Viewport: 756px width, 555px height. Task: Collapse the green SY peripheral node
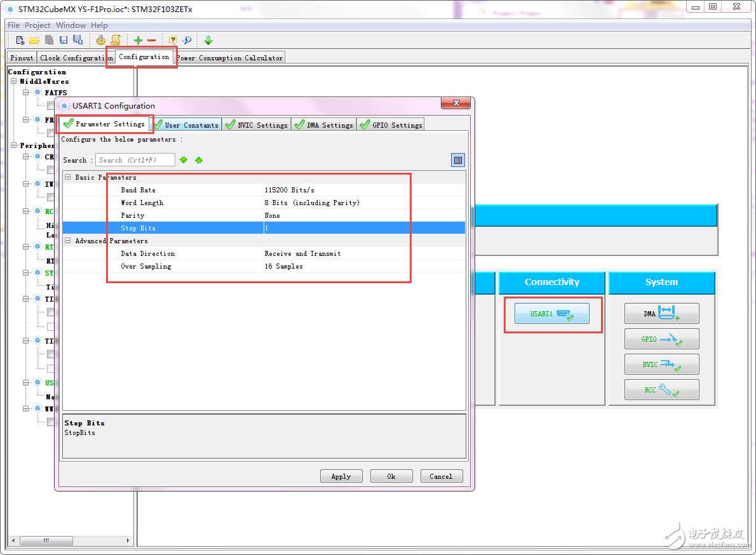(26, 272)
